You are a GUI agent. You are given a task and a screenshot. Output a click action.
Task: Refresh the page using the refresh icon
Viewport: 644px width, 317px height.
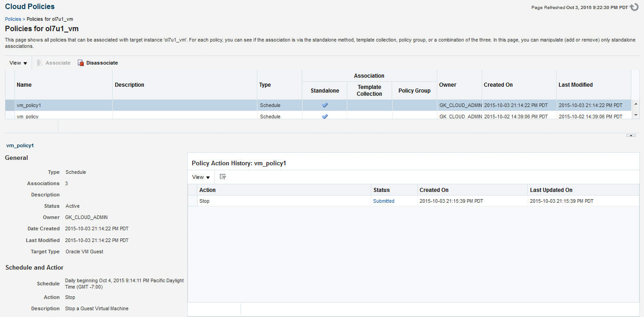click(634, 7)
